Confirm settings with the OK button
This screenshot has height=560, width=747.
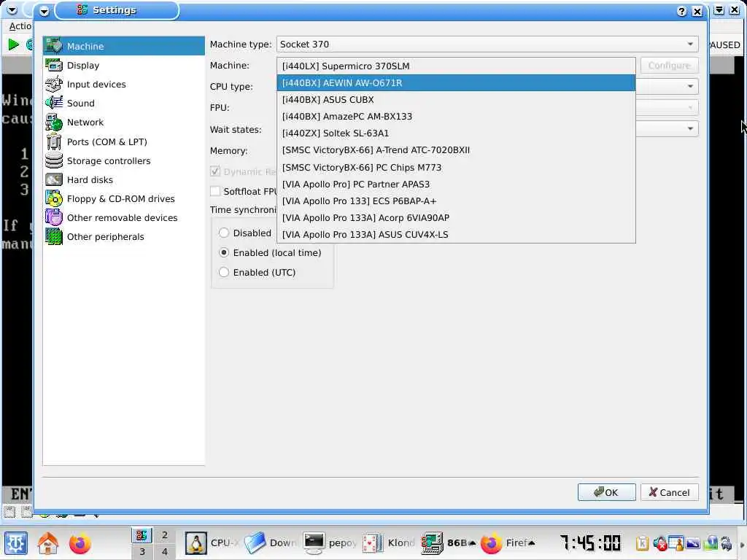(x=606, y=492)
